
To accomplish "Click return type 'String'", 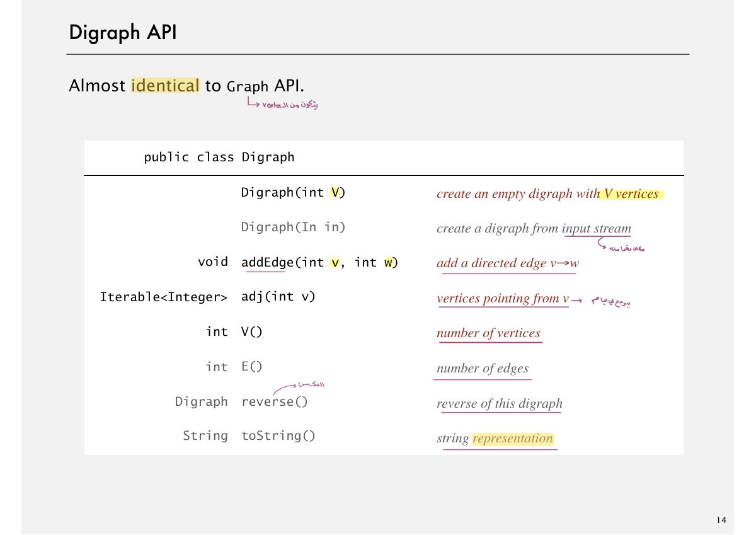I will pyautogui.click(x=205, y=436).
